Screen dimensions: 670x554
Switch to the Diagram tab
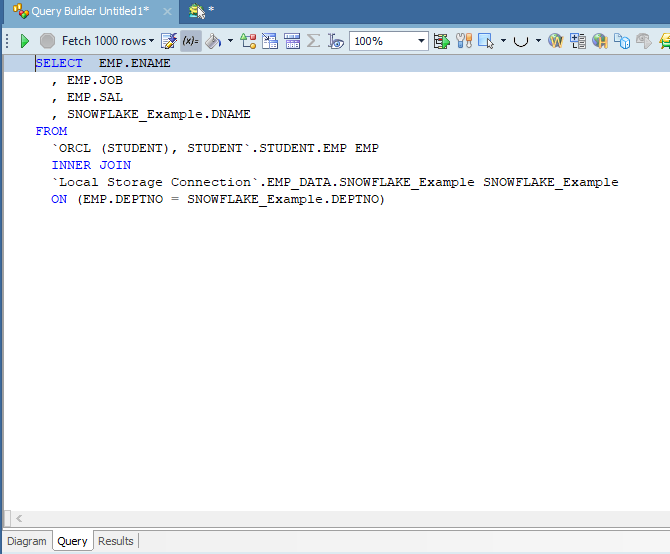(26, 541)
